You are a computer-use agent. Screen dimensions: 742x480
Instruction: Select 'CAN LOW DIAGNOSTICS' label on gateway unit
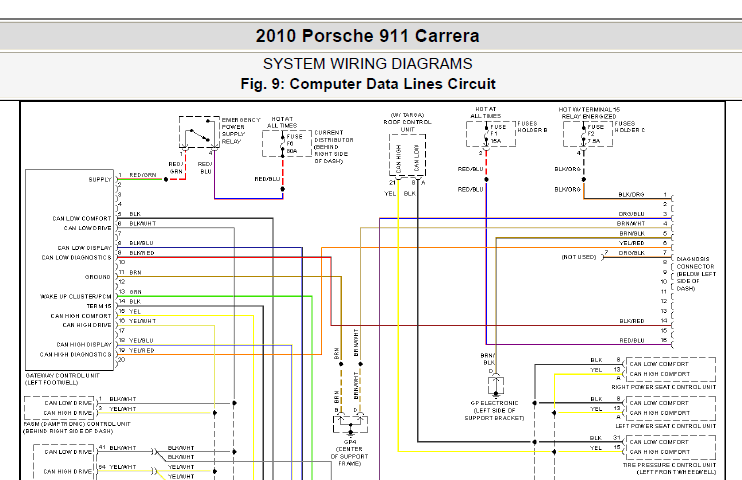(76, 258)
